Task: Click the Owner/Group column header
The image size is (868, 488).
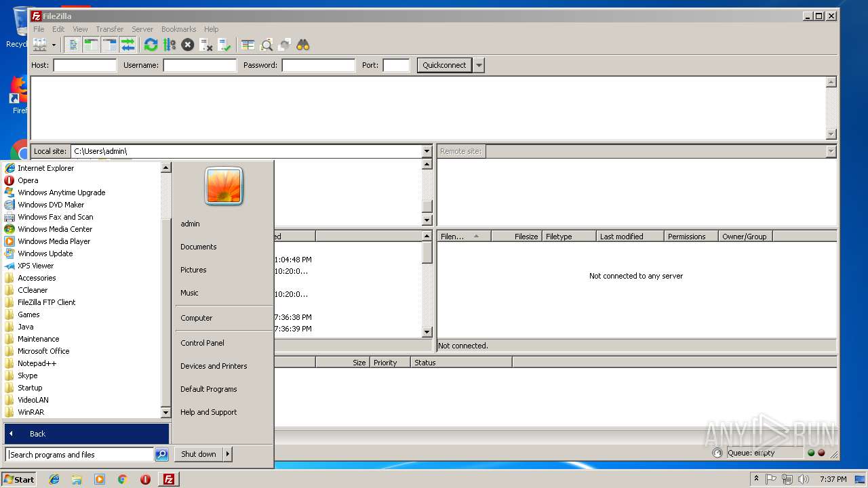Action: click(745, 237)
